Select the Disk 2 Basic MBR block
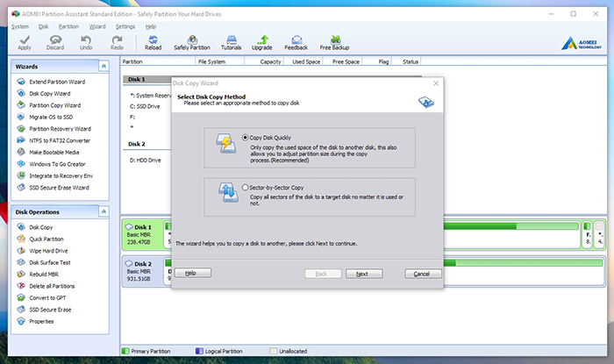 (142, 271)
